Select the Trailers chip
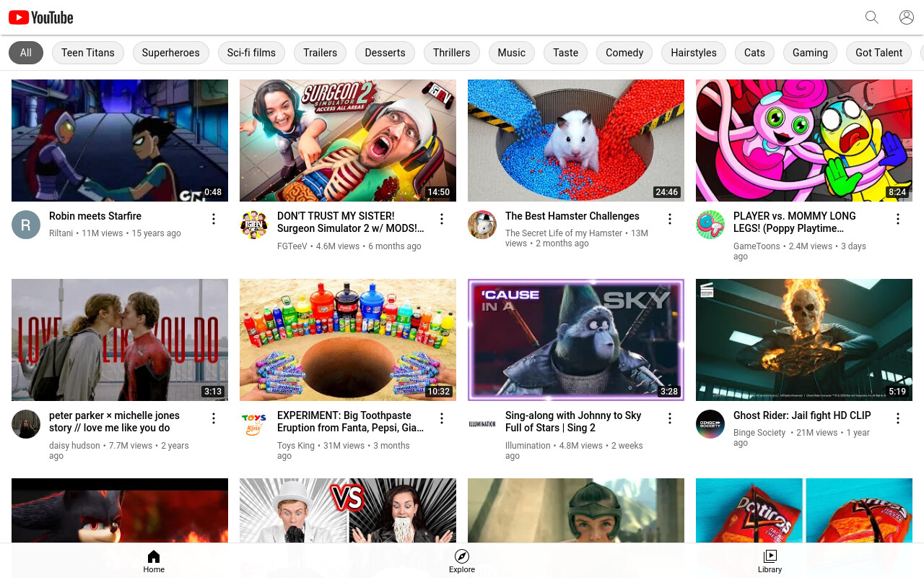The width and height of the screenshot is (924, 578). click(321, 53)
